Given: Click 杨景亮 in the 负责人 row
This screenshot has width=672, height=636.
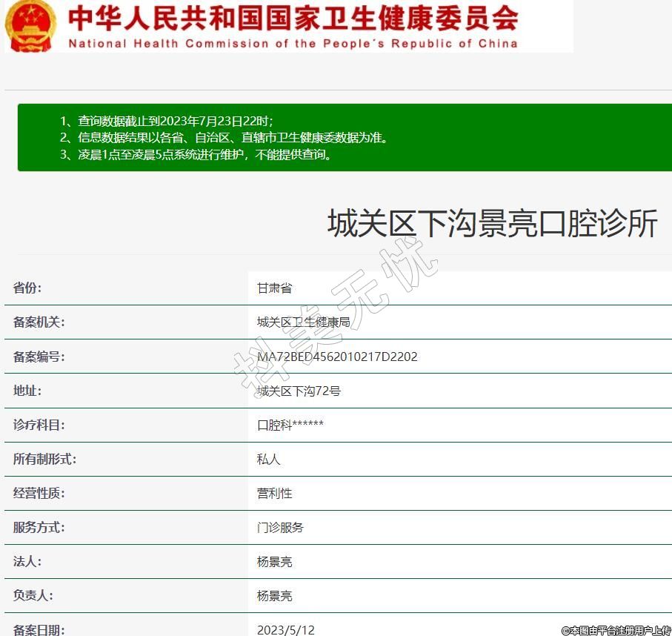Looking at the screenshot, I should [x=274, y=595].
